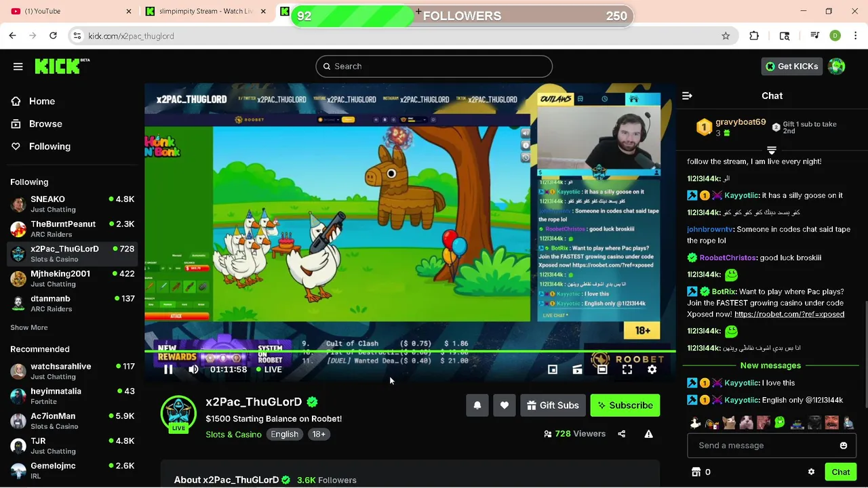The image size is (868, 488).
Task: Open the roobet.com link in chat
Action: coord(789,314)
